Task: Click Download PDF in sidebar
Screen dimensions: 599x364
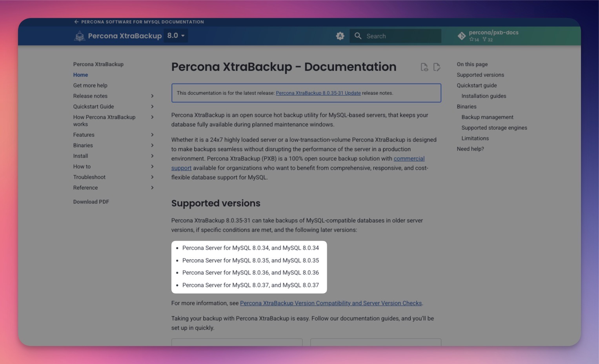Action: (91, 202)
